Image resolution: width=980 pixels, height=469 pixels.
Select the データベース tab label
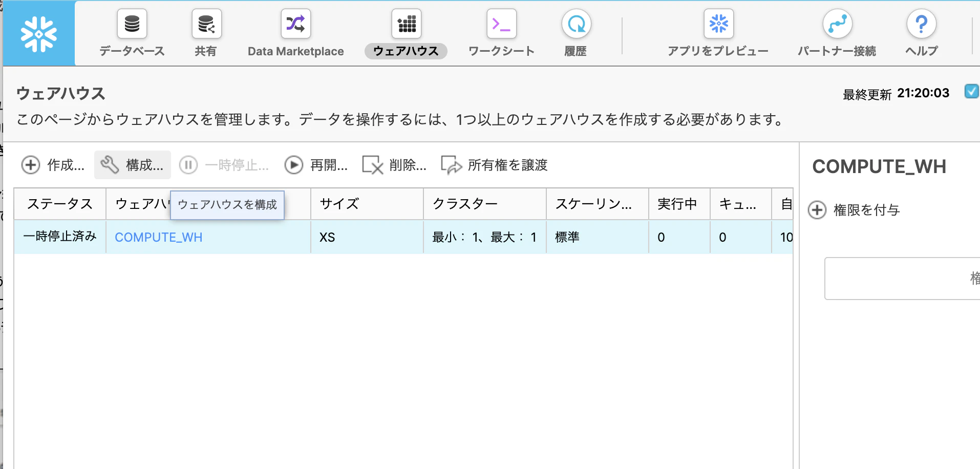tap(132, 51)
